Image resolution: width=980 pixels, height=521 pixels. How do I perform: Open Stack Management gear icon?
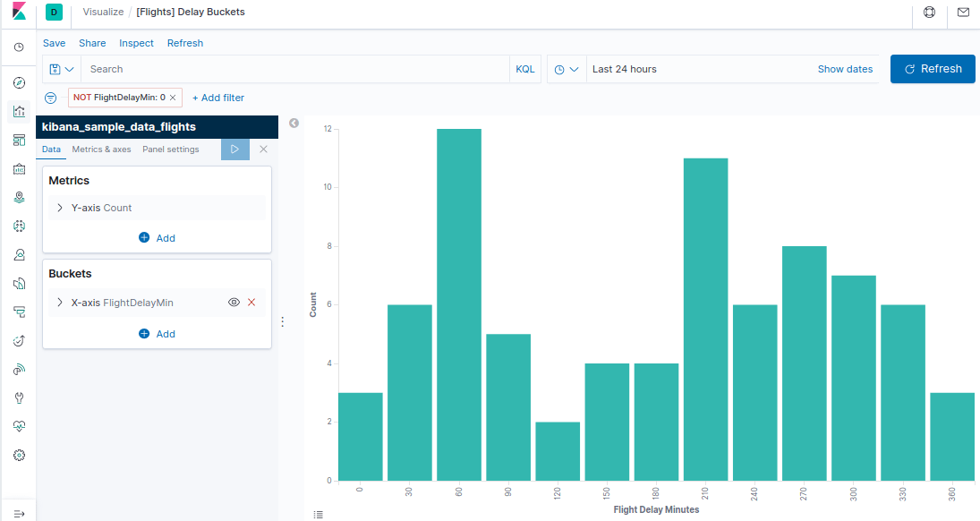click(19, 455)
